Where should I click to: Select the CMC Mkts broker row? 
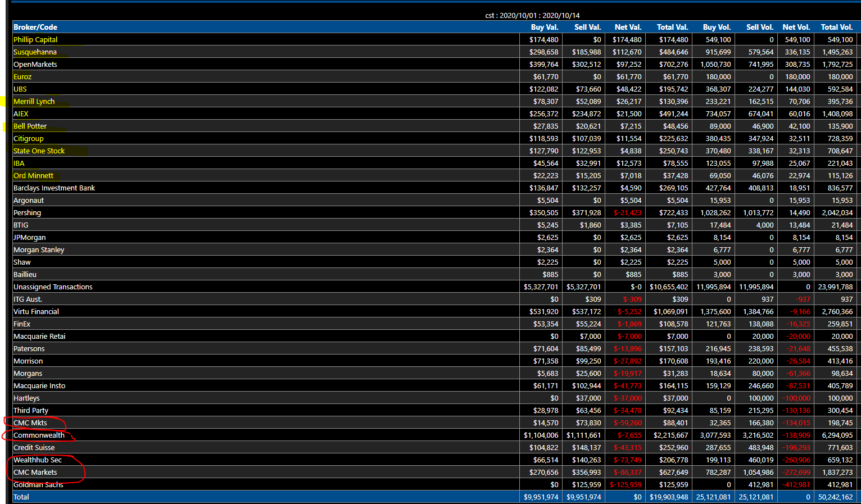[436, 423]
